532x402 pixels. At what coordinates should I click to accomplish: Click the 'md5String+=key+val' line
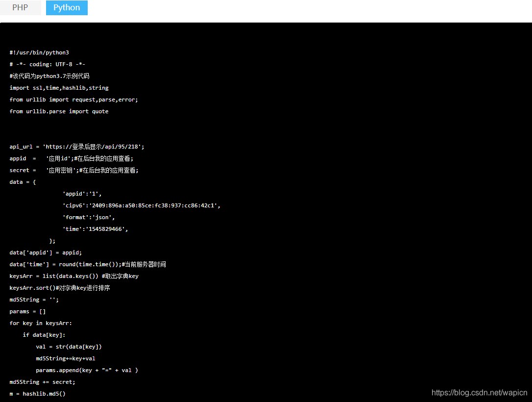click(66, 358)
